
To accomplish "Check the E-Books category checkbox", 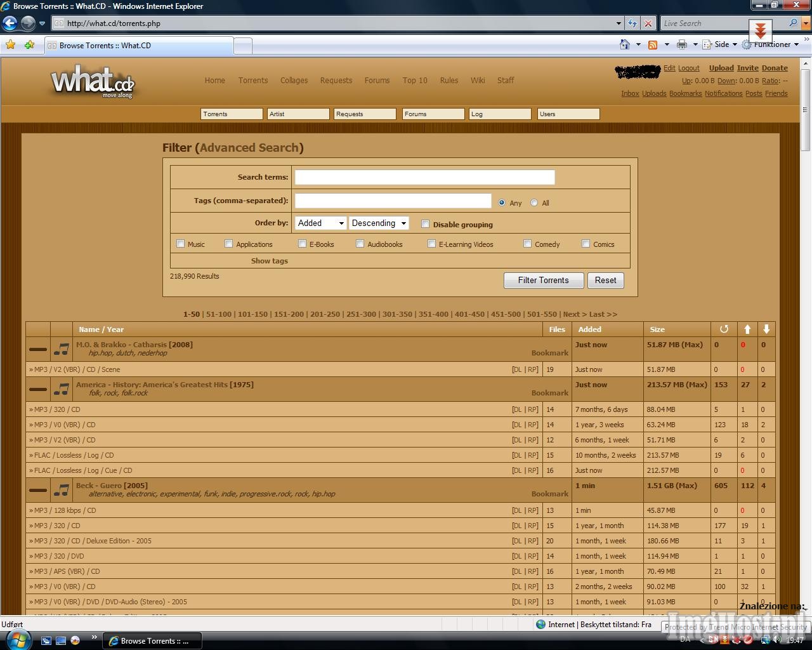I will click(x=303, y=244).
